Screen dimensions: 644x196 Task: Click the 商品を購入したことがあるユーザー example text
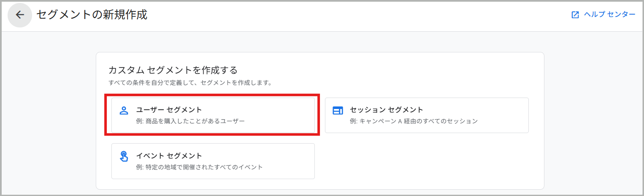(x=190, y=121)
